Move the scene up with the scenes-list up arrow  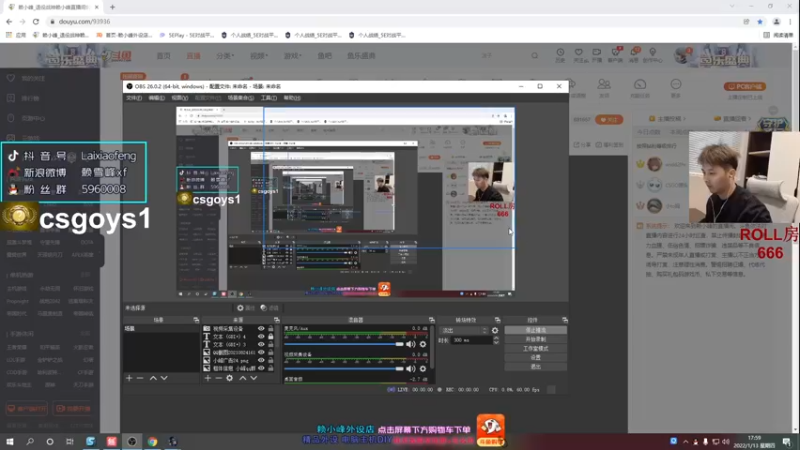click(x=153, y=378)
